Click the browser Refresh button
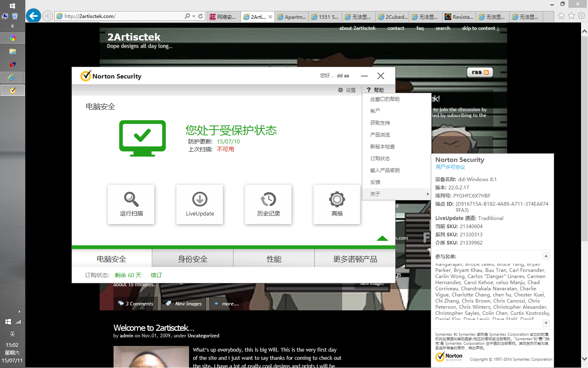Viewport: 588px width, 368px height. click(x=200, y=16)
